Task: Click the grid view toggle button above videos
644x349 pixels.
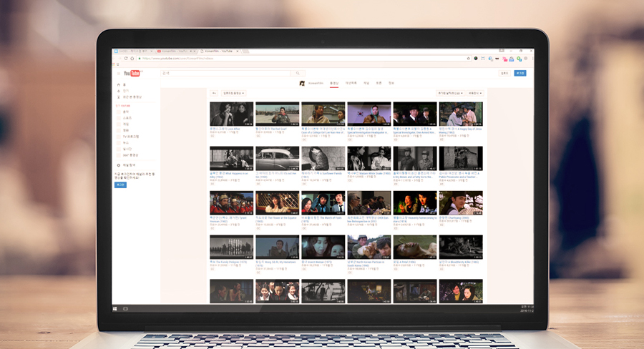Action: coord(214,93)
